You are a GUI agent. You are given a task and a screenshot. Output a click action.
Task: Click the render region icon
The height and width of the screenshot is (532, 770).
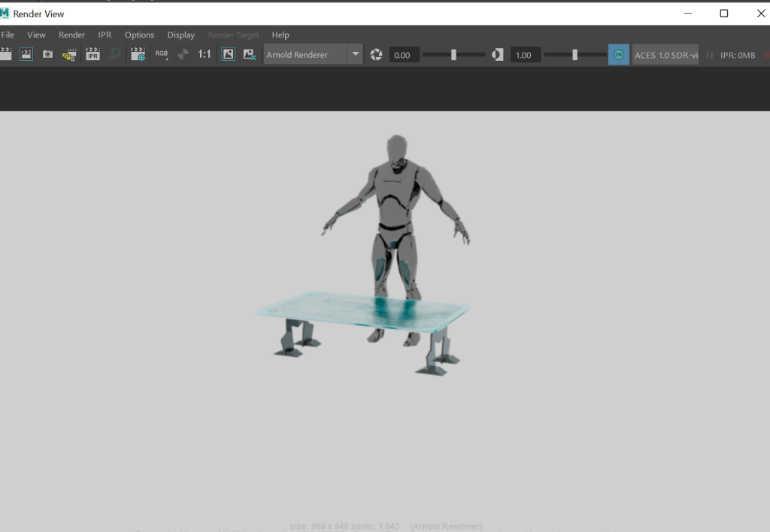tap(26, 54)
